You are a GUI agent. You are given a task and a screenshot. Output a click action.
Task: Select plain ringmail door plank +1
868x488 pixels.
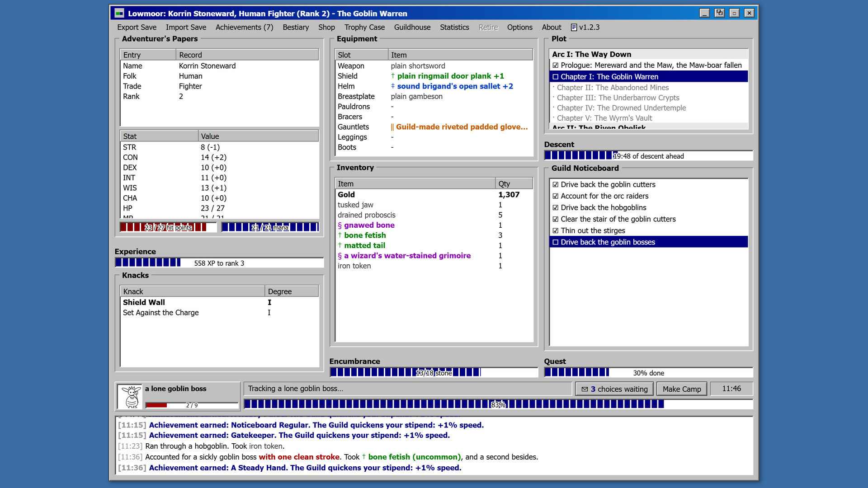click(434, 76)
